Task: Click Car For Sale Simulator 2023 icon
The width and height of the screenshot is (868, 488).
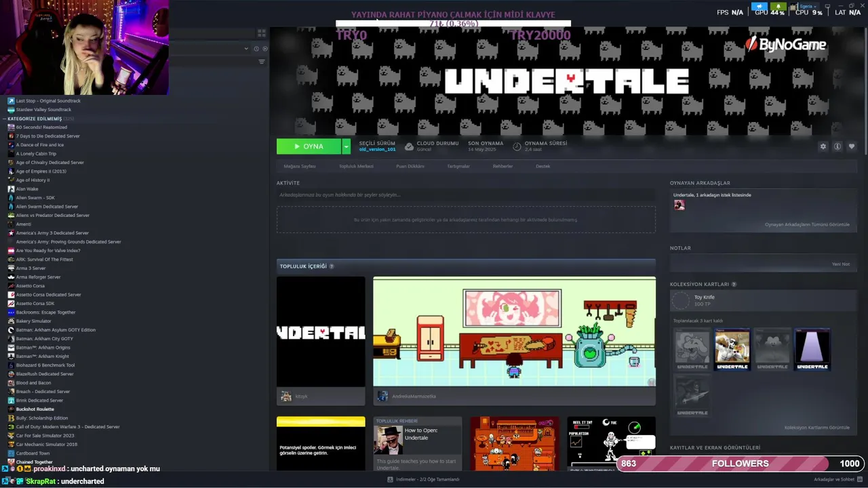Action: pyautogui.click(x=11, y=436)
